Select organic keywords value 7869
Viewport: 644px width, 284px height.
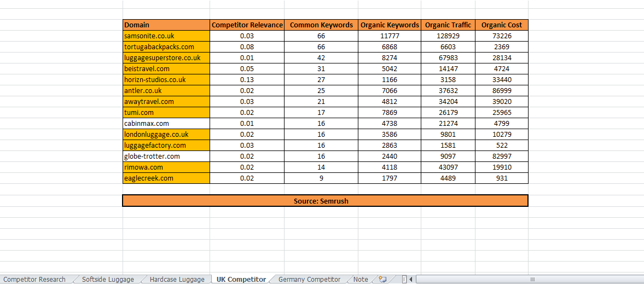tap(390, 112)
